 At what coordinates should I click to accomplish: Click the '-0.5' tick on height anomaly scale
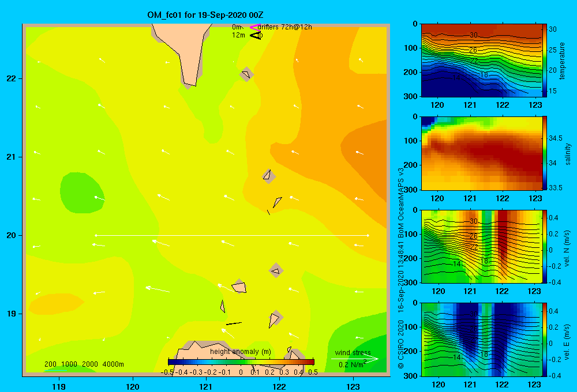[x=168, y=372]
